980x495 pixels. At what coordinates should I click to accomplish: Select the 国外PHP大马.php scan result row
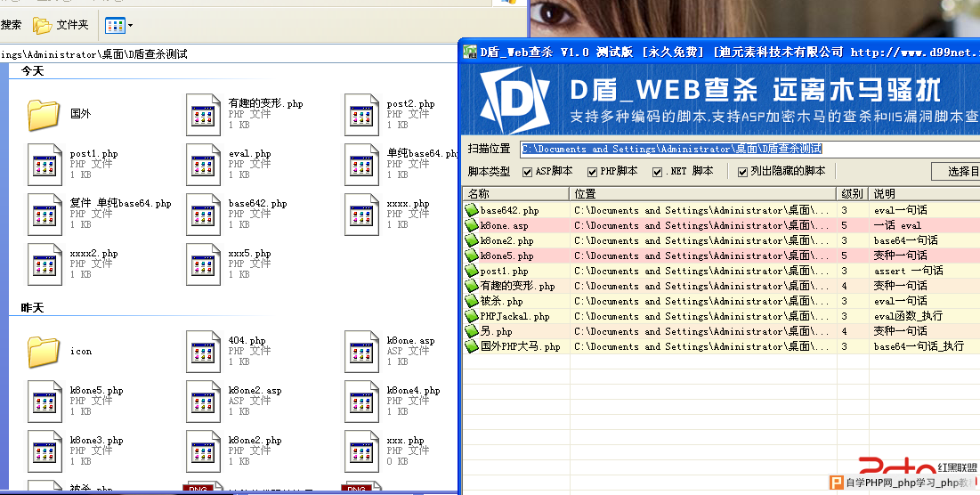721,346
